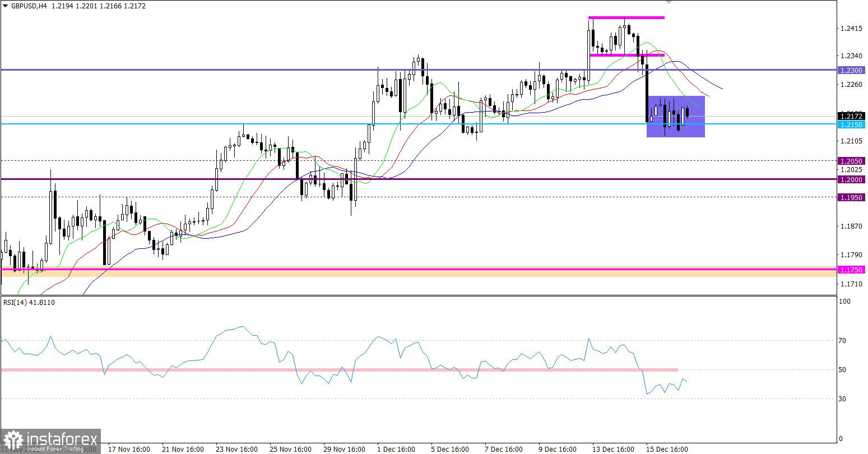Click the 17 Nov 16:00 time label

click(x=129, y=450)
